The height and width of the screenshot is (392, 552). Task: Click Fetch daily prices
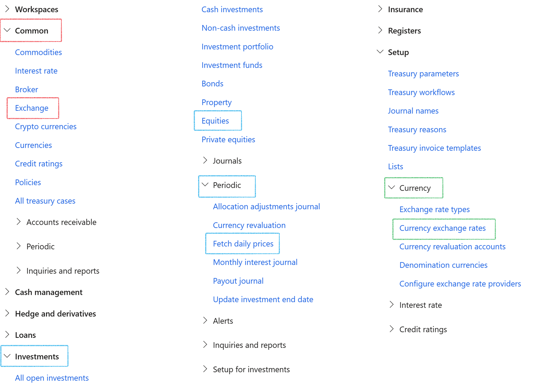[x=243, y=244]
